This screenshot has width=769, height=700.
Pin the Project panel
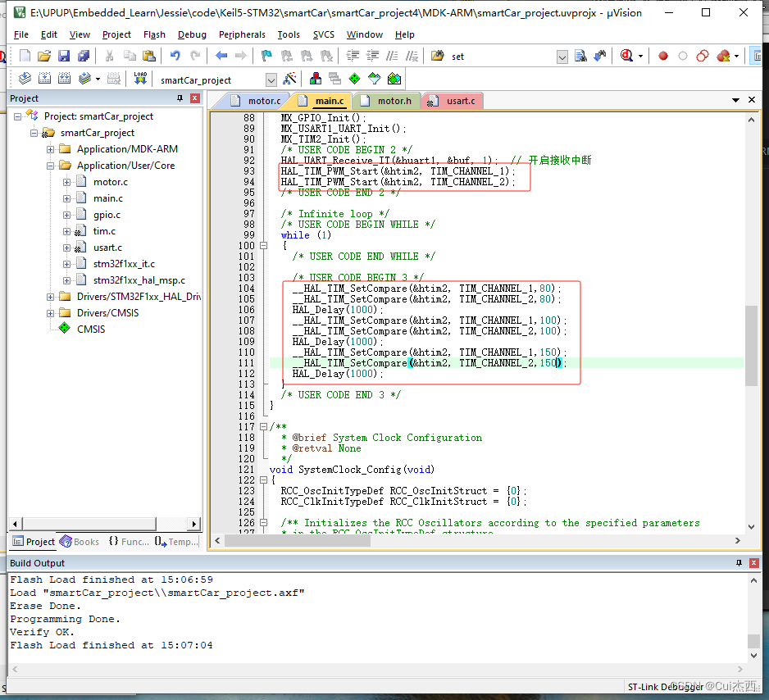(x=180, y=98)
